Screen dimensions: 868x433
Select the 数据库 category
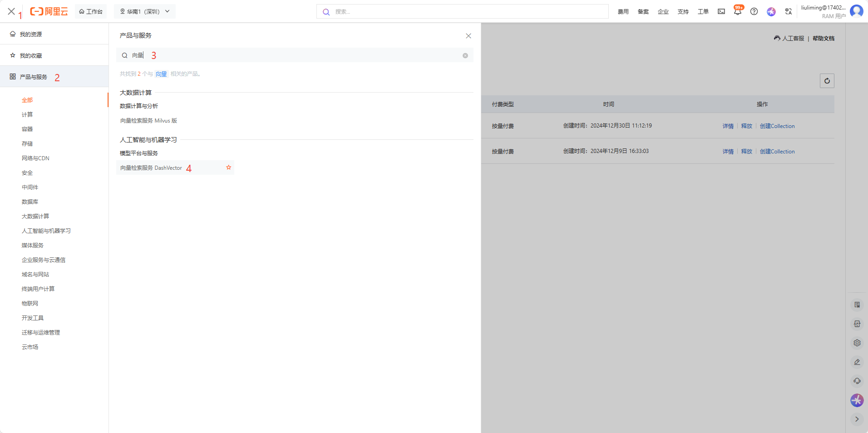click(x=30, y=202)
